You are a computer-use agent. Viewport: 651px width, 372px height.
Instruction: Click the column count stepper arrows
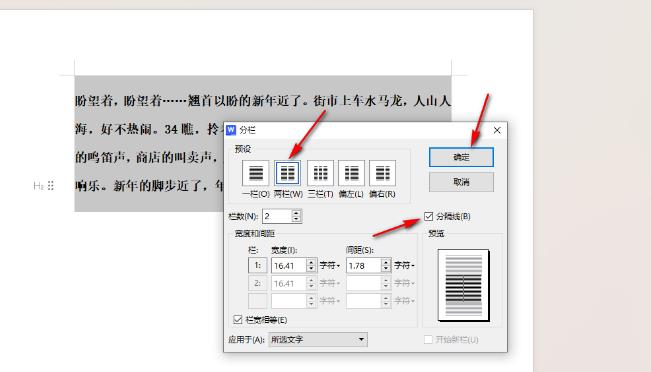(x=296, y=216)
